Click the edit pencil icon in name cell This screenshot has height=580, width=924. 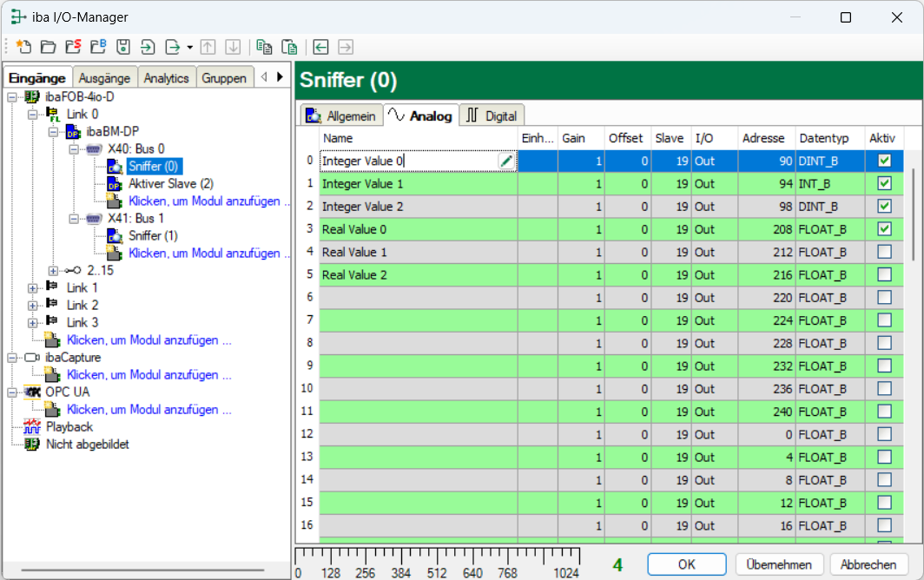(506, 161)
